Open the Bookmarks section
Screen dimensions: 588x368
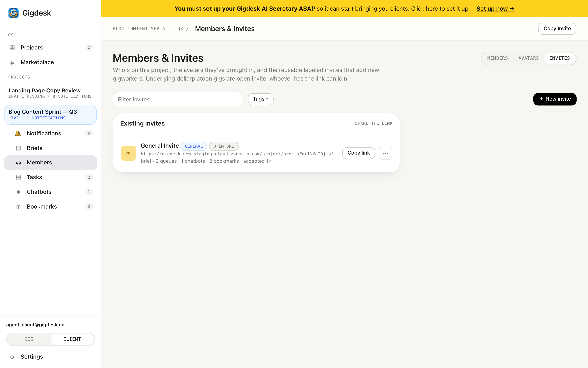click(51, 207)
